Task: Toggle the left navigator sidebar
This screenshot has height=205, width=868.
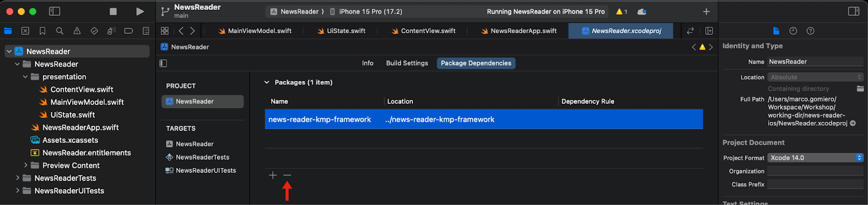Action: click(x=54, y=11)
